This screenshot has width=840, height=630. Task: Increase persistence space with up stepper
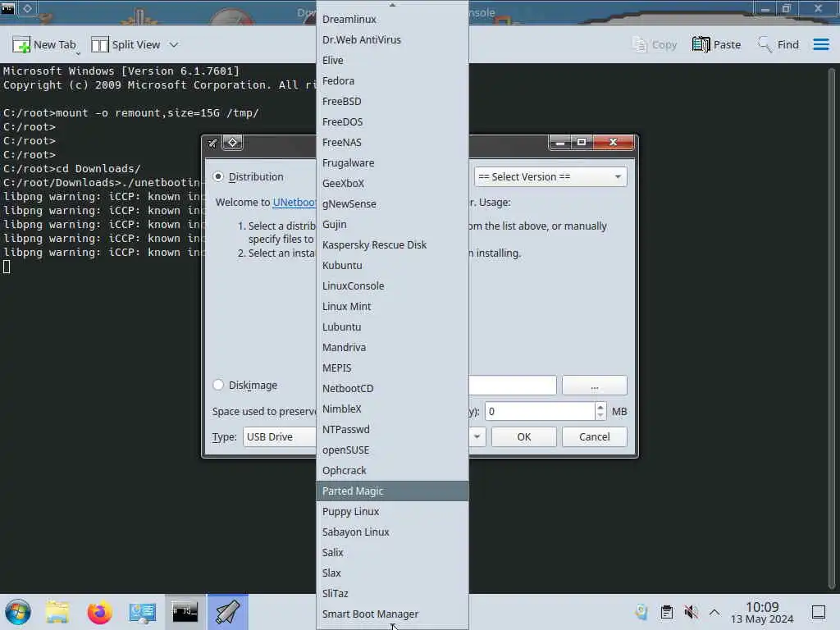tap(600, 407)
